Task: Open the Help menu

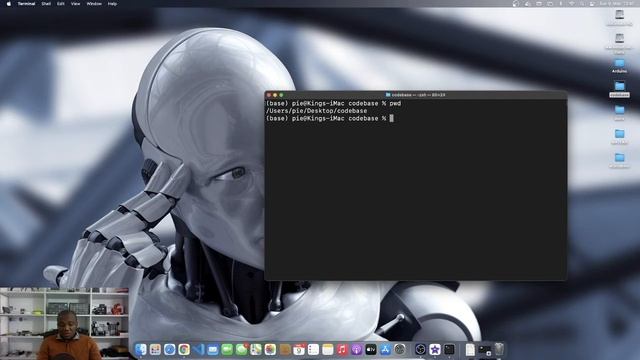Action: (x=112, y=4)
